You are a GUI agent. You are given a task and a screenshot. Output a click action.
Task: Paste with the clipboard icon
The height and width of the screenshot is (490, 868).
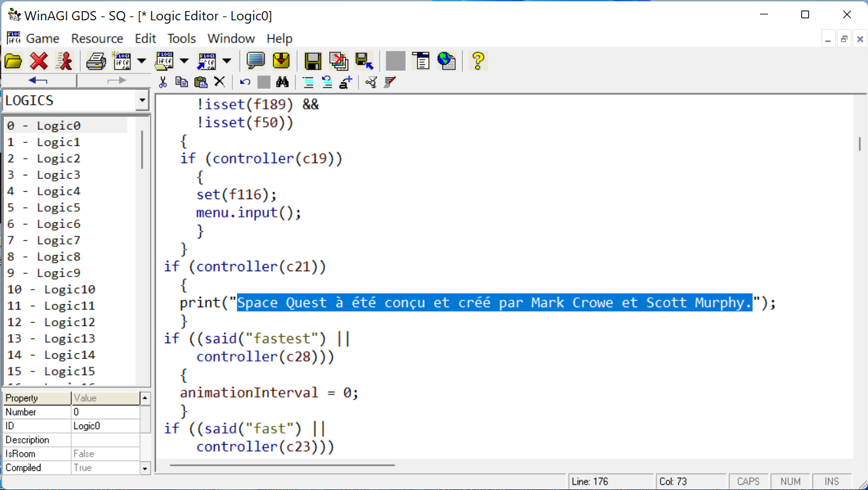[201, 82]
